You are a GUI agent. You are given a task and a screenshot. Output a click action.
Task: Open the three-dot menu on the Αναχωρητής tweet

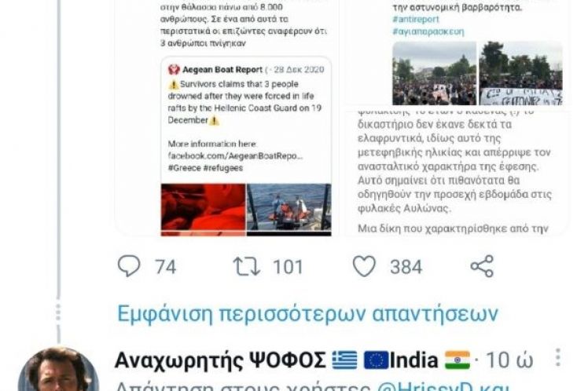pyautogui.click(x=558, y=358)
